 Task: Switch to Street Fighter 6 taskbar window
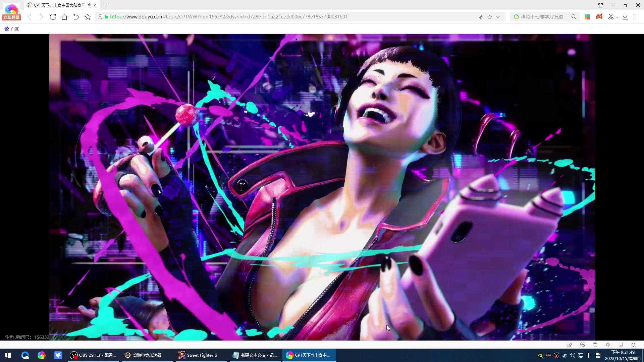201,355
